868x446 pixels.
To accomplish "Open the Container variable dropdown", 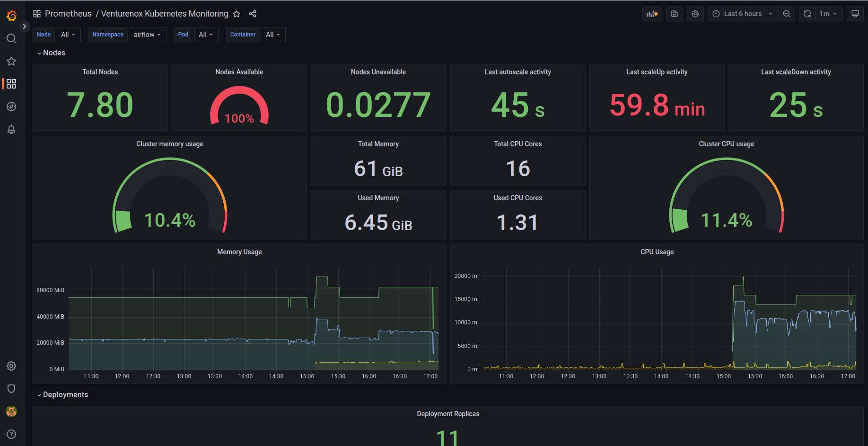I will coord(273,35).
